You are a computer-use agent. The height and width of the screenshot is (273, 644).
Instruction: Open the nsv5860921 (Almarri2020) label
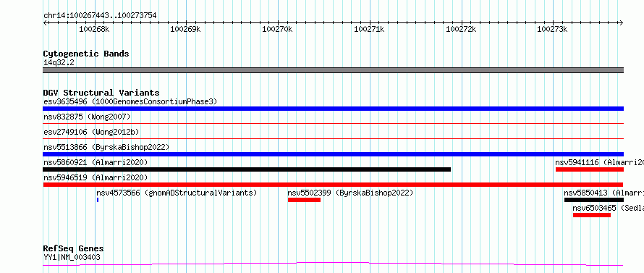96,162
